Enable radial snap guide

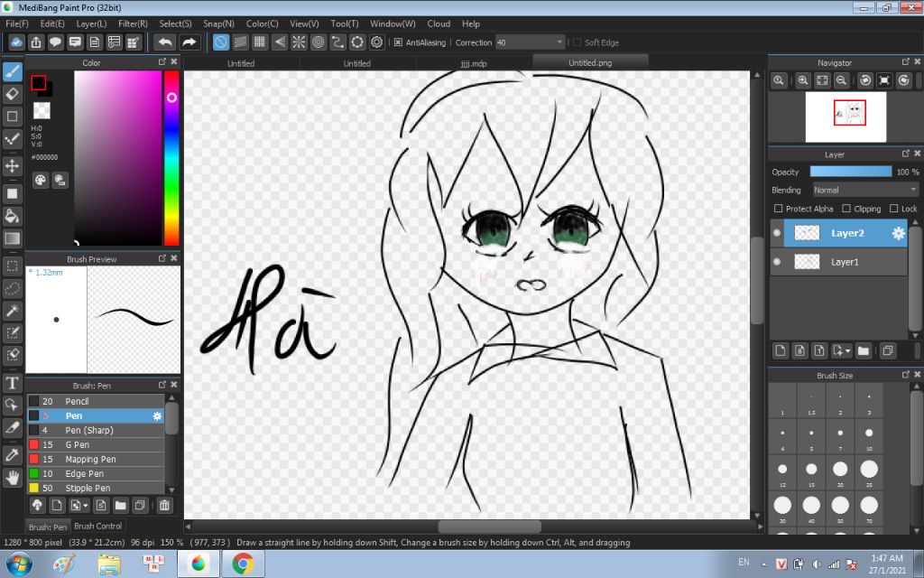[299, 42]
